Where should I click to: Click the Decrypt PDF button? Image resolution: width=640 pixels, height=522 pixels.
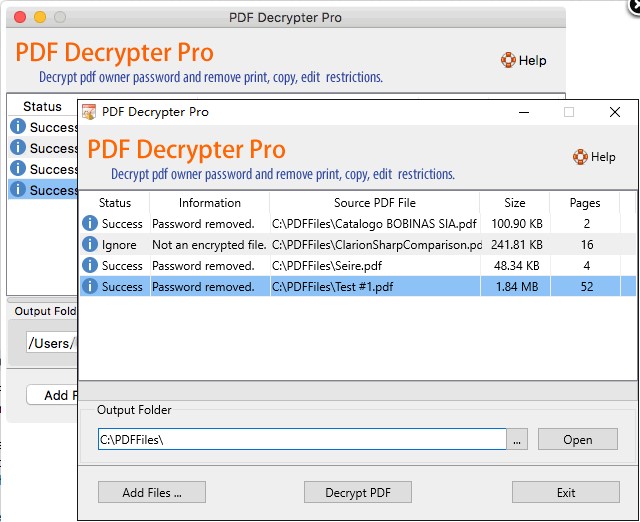tap(358, 492)
